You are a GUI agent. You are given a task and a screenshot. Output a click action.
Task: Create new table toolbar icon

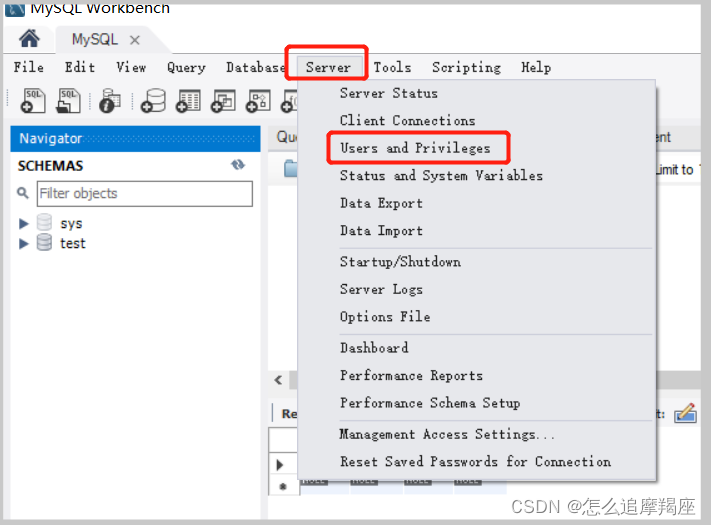(188, 101)
